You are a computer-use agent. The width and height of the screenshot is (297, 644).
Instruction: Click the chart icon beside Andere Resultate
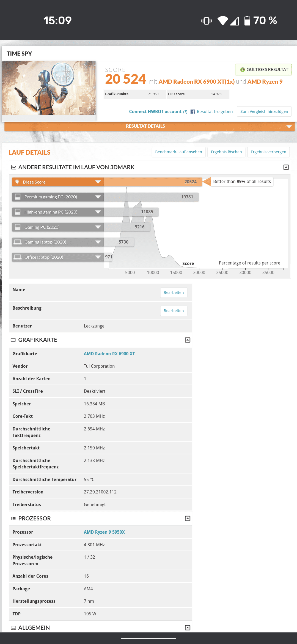(13, 167)
